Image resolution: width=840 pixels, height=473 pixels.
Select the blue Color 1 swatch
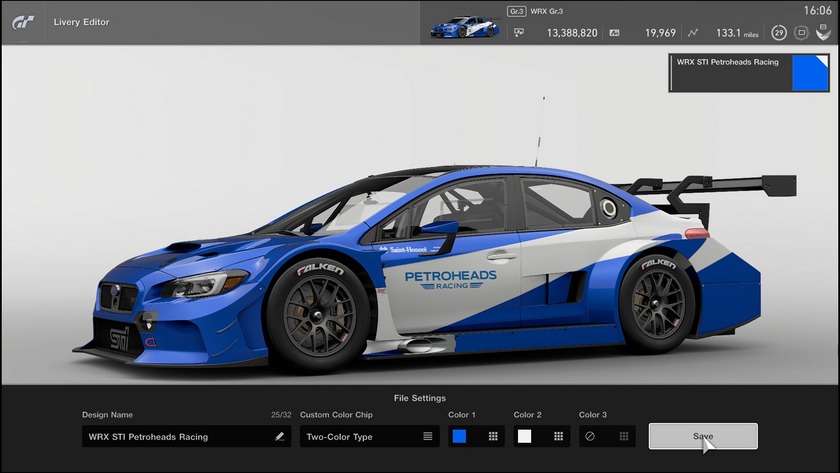460,436
